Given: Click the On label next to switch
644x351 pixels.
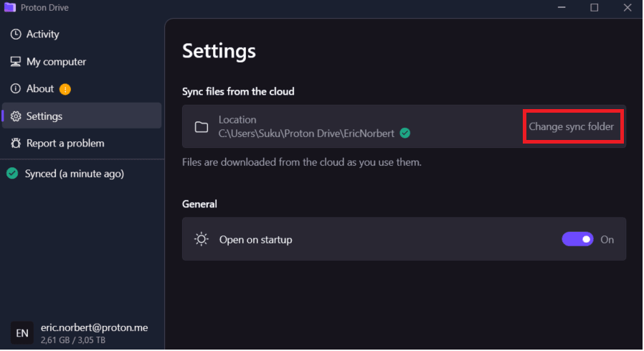Looking at the screenshot, I should tap(607, 240).
